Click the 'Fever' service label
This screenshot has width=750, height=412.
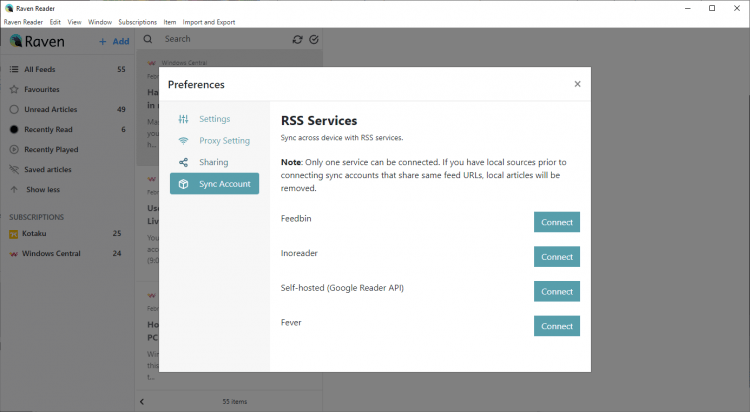pos(291,323)
